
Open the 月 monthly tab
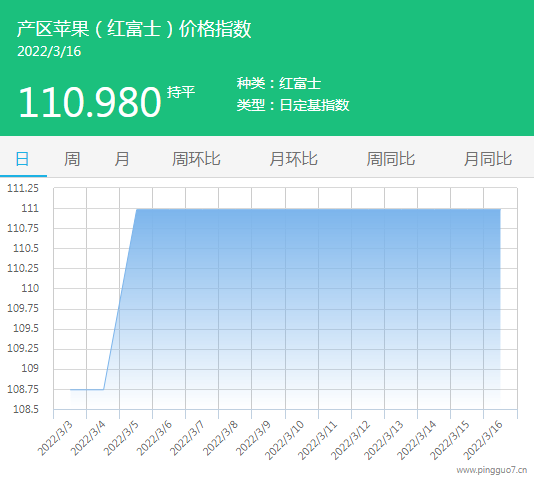click(x=122, y=159)
